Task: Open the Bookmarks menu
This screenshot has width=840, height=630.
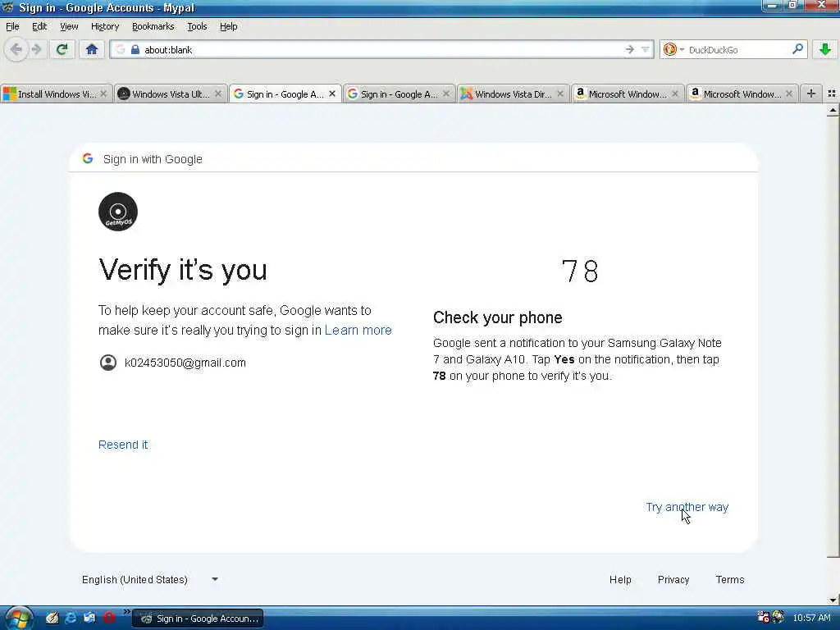Action: (x=153, y=26)
